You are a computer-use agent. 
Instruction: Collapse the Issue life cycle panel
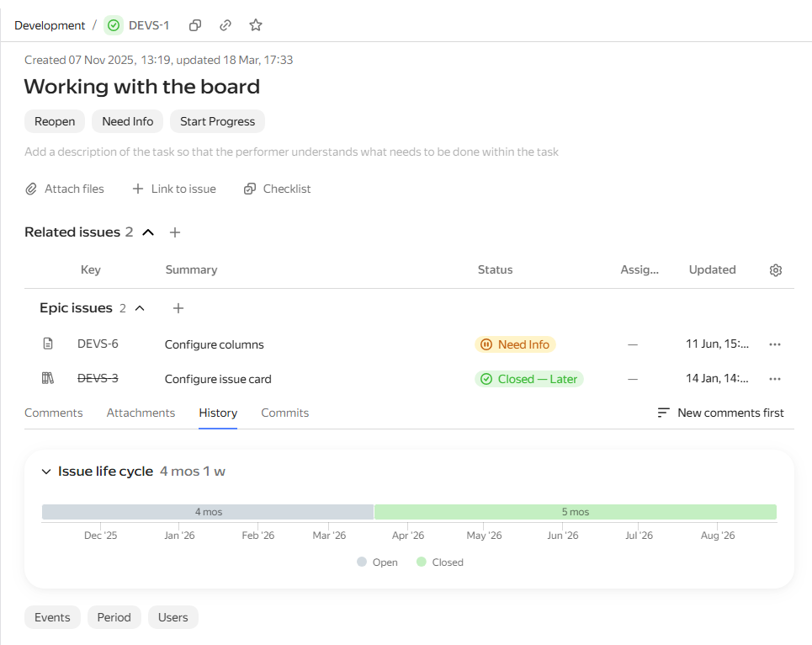click(46, 472)
